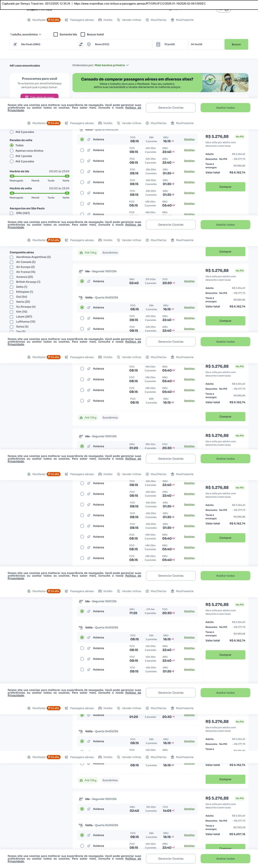Open the calendar icon beside 19 jan/26
Viewport: 258px width, 868px height.
point(158,44)
